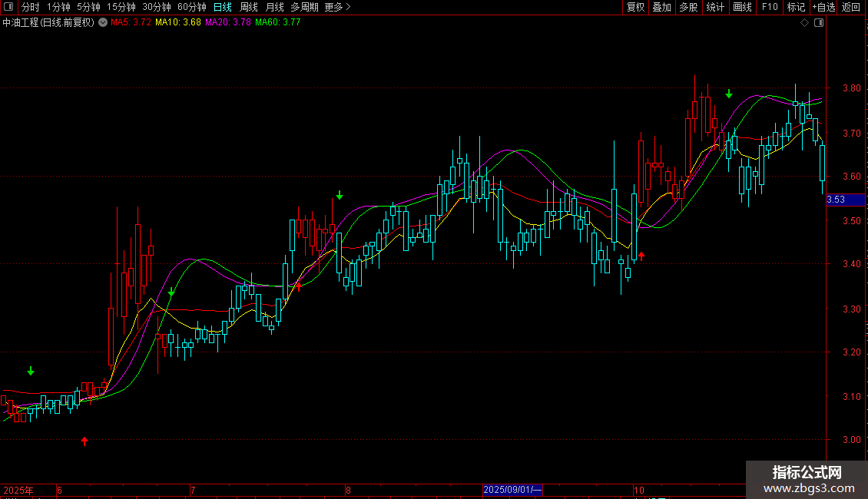This screenshot has height=499, width=868.
Task: Click the MA60: 3.77 indicator label
Action: click(x=278, y=23)
